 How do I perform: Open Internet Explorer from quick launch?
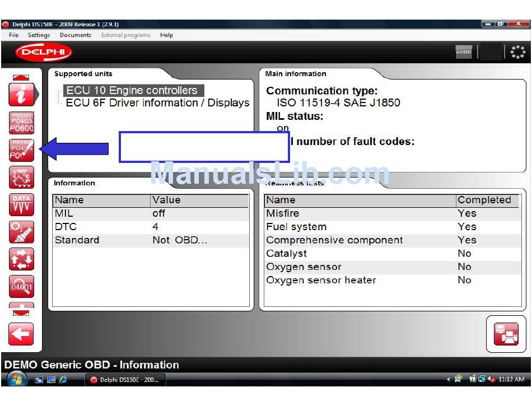click(63, 380)
